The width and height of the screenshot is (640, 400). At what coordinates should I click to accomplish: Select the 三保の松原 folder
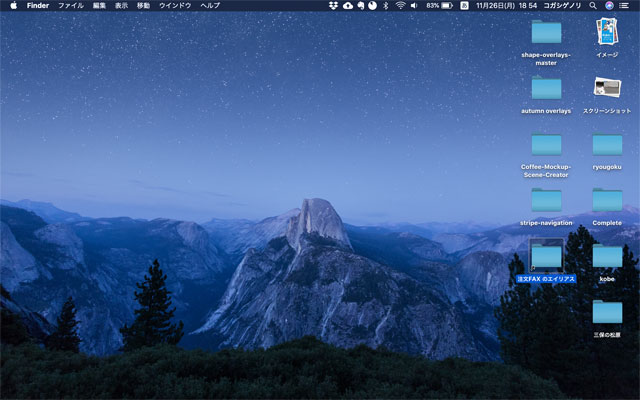(607, 311)
